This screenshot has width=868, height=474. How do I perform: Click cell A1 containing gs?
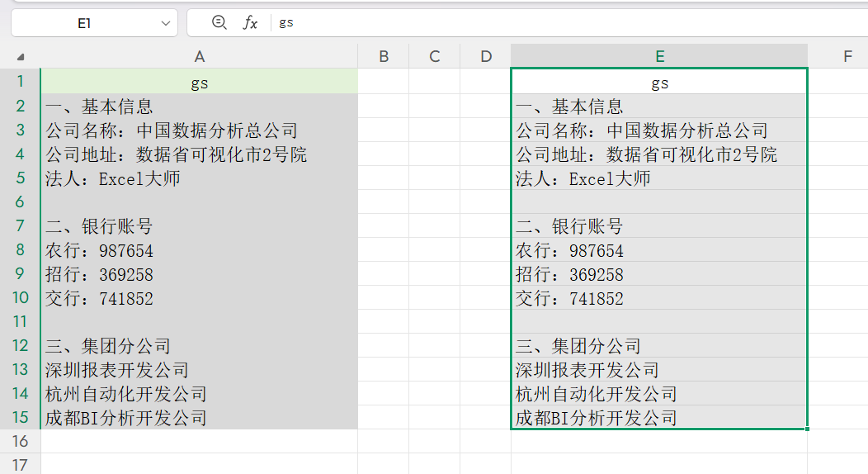[x=200, y=82]
